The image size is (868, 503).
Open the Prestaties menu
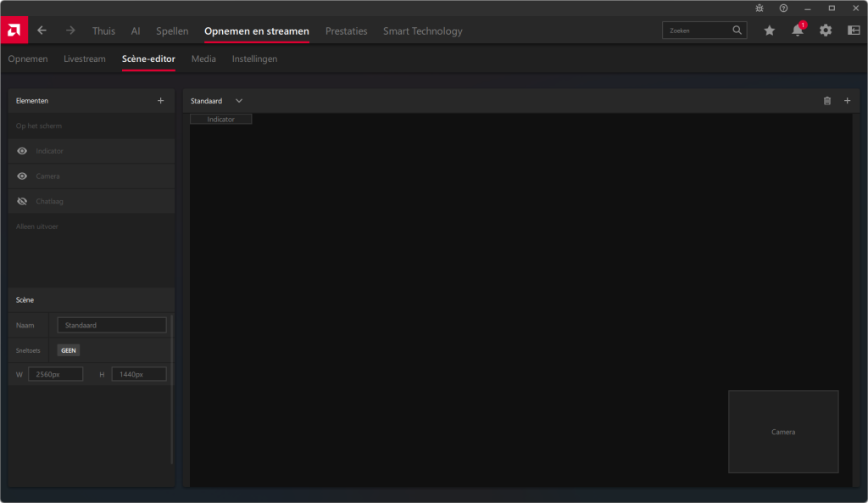click(x=346, y=31)
